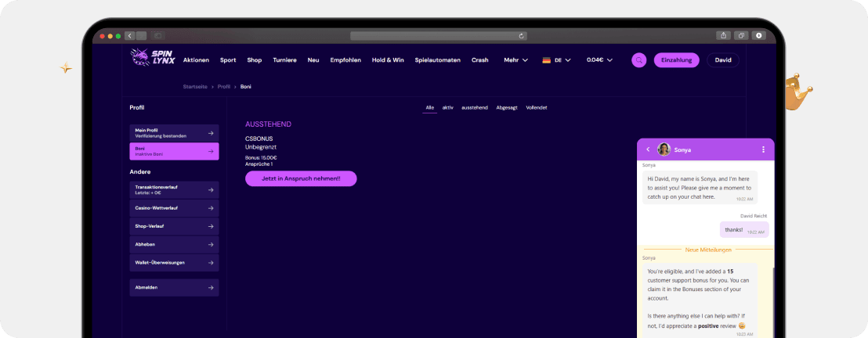Click arrow on Wallet-Überweisungen row

[211, 262]
